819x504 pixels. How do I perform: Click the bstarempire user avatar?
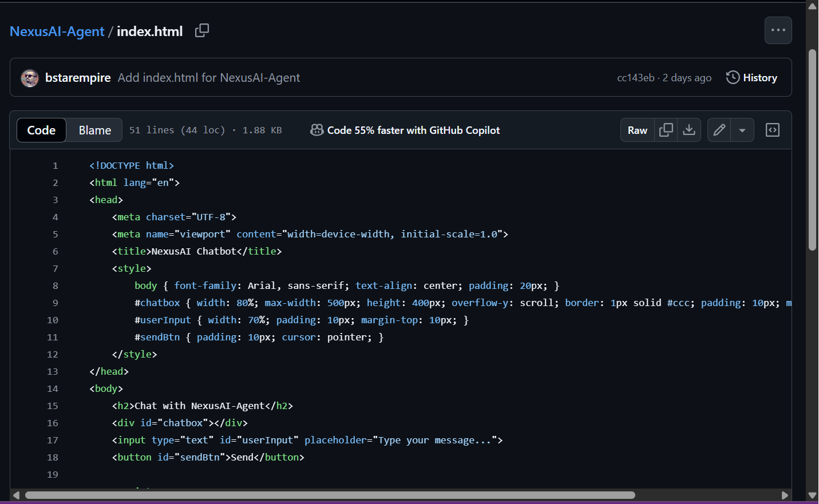click(30, 78)
